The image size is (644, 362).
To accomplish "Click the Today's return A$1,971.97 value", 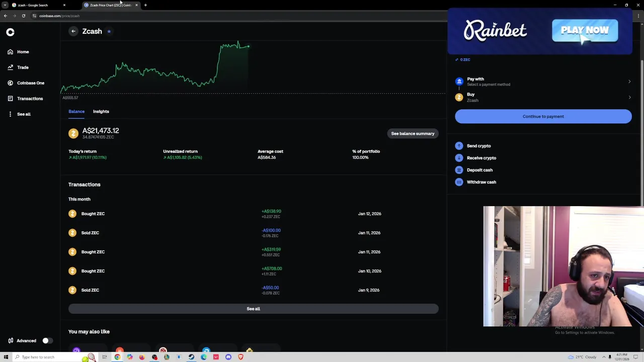I will point(88,157).
